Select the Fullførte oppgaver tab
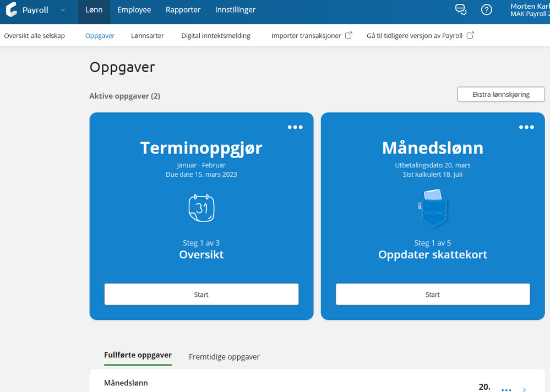The width and height of the screenshot is (550, 392). 138,355
